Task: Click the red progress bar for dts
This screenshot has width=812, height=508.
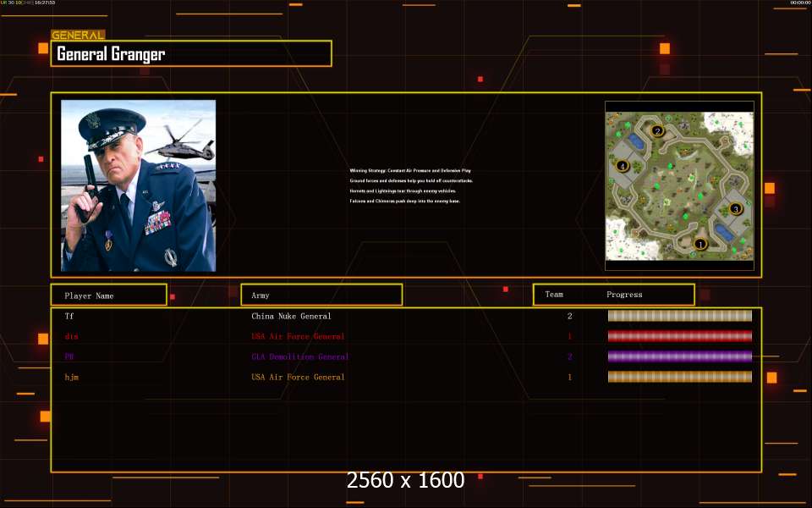Action: [679, 336]
